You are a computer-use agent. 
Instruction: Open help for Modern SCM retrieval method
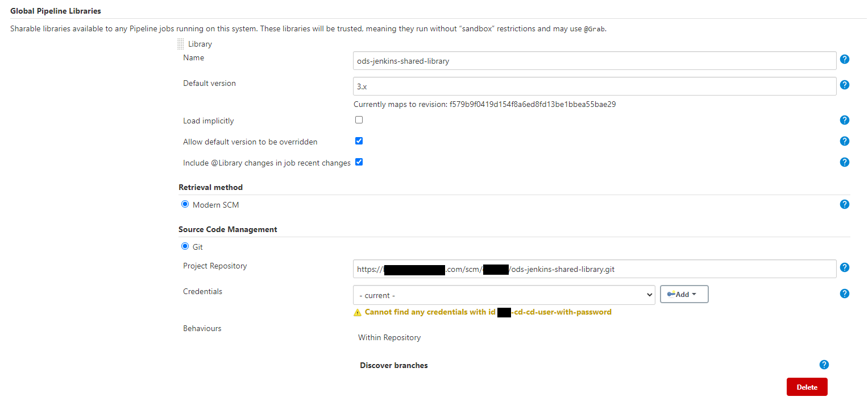point(844,204)
